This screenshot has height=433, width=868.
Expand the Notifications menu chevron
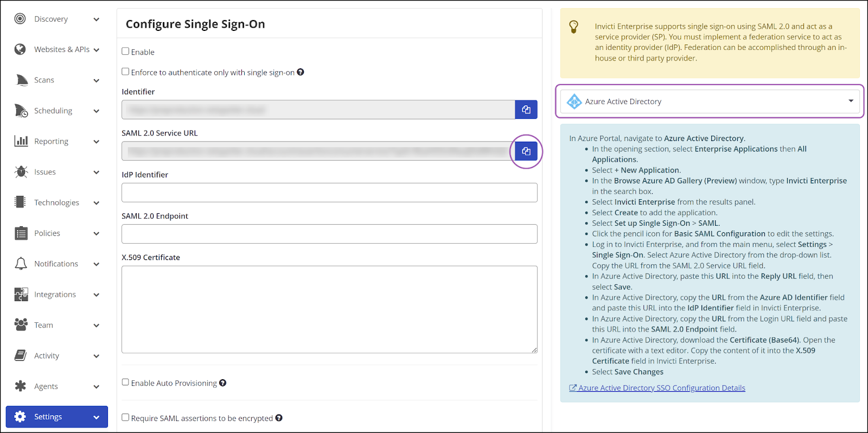pos(97,264)
